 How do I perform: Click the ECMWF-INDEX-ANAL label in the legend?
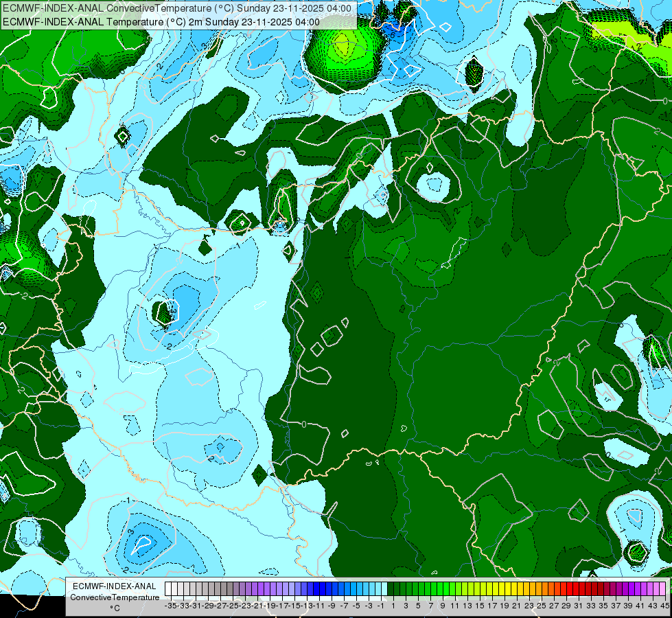115,586
